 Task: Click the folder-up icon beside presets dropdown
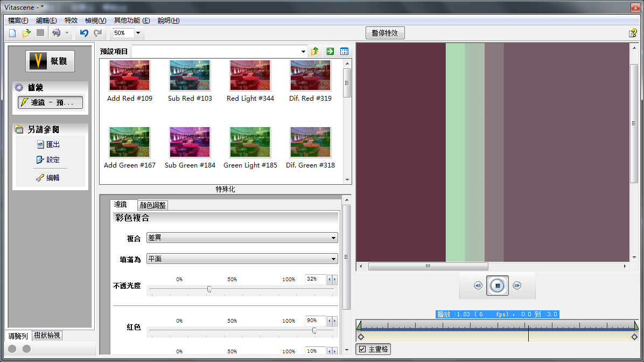(315, 52)
